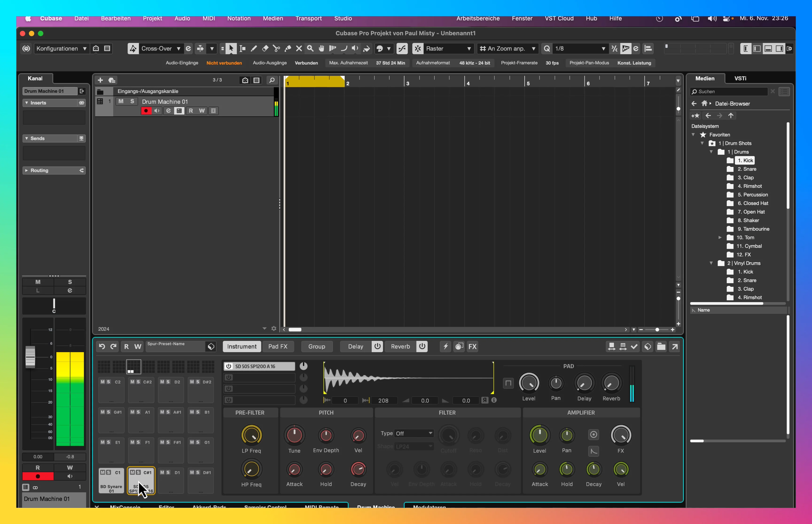Click the add favorite star icon in browser
The image size is (812, 524).
point(695,116)
